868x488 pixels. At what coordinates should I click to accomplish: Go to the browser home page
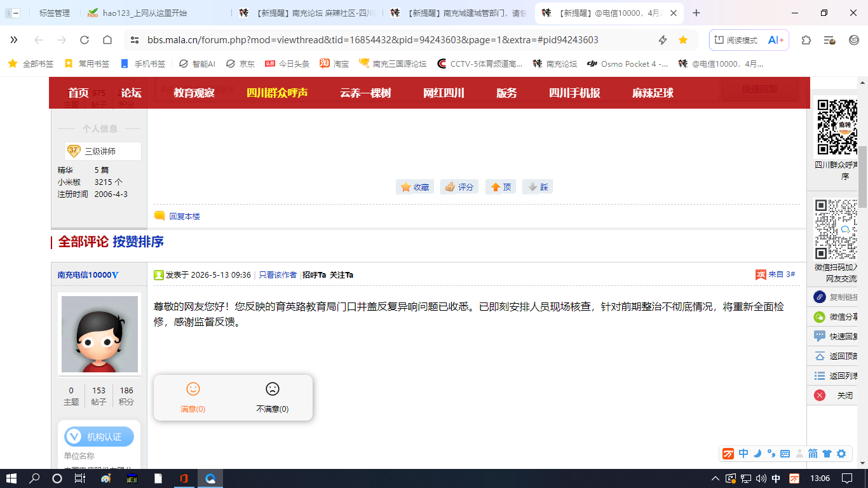click(x=107, y=40)
